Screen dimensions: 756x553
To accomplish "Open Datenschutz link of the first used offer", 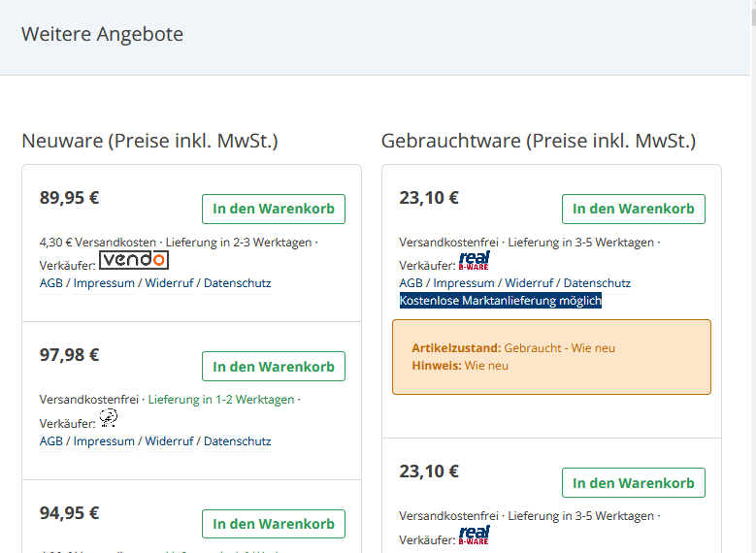I will [597, 283].
